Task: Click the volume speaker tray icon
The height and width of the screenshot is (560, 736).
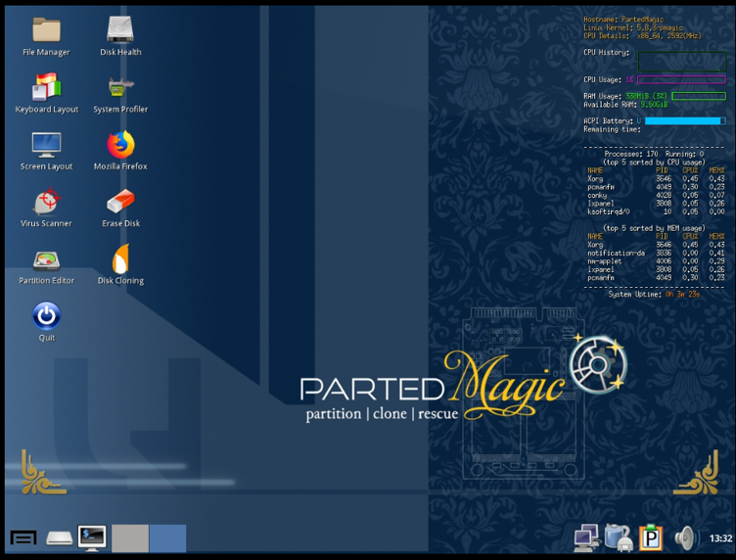Action: click(686, 537)
